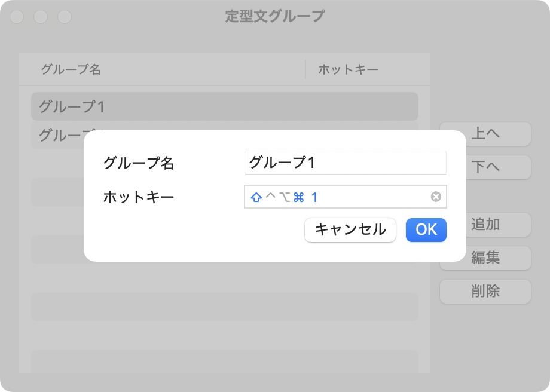The image size is (550, 392).
Task: Clear the hotkey with the X icon
Action: 436,197
